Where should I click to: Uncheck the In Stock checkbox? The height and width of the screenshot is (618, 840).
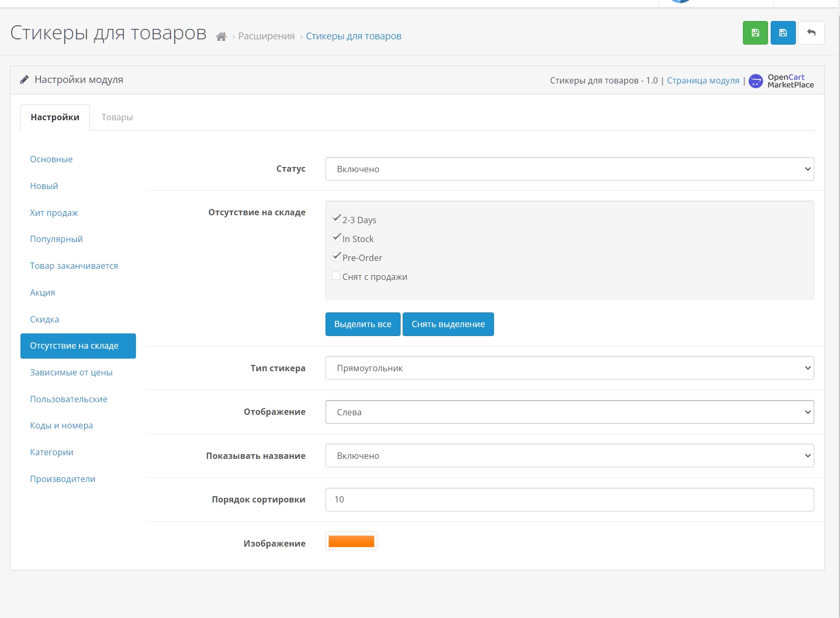coord(337,237)
